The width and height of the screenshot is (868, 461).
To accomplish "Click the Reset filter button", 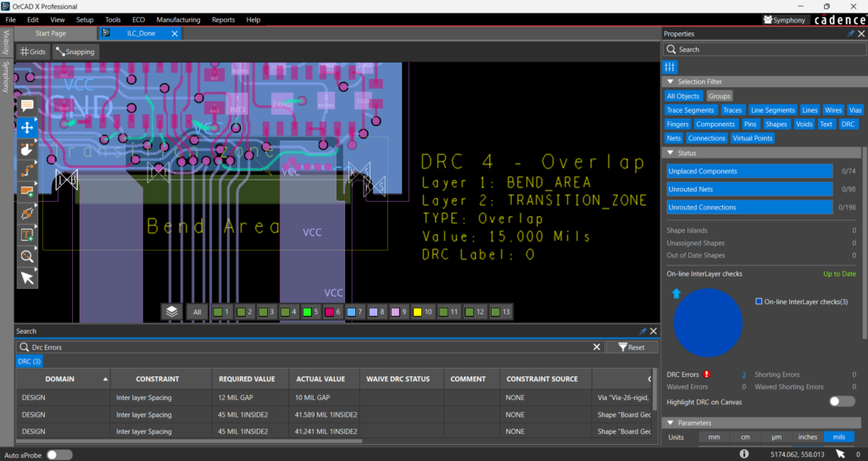I will (x=632, y=347).
